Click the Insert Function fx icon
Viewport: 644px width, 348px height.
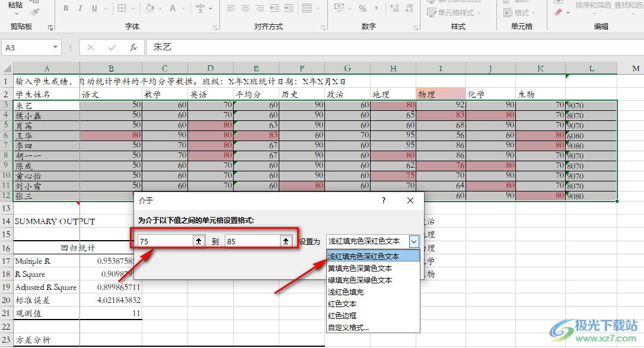click(133, 47)
